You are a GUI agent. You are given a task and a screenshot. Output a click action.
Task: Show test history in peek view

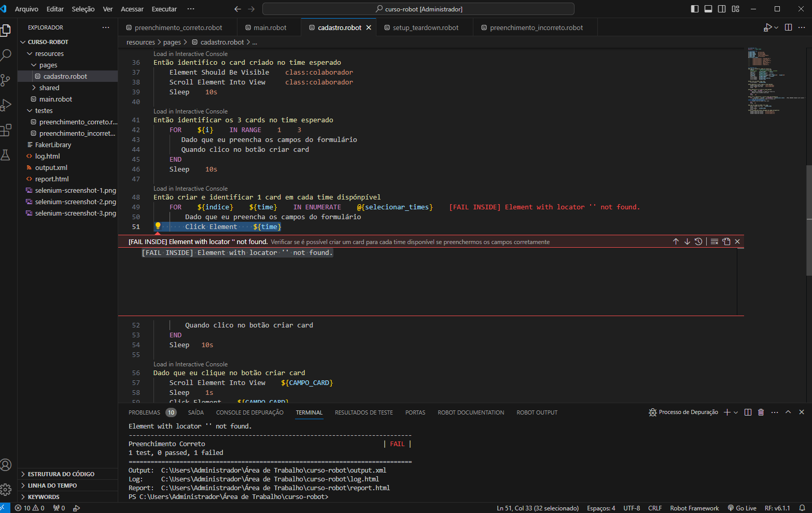pos(698,241)
